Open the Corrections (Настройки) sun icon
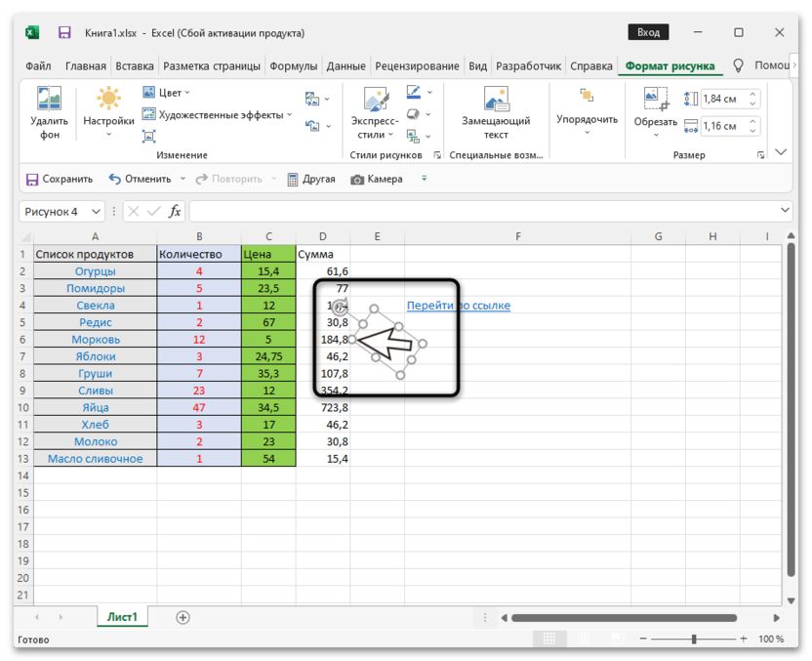Screen dimensions: 812x661 (108, 100)
